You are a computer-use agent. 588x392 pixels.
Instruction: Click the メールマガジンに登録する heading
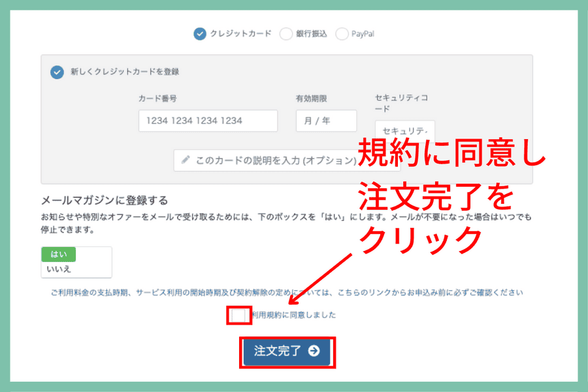[x=105, y=201]
